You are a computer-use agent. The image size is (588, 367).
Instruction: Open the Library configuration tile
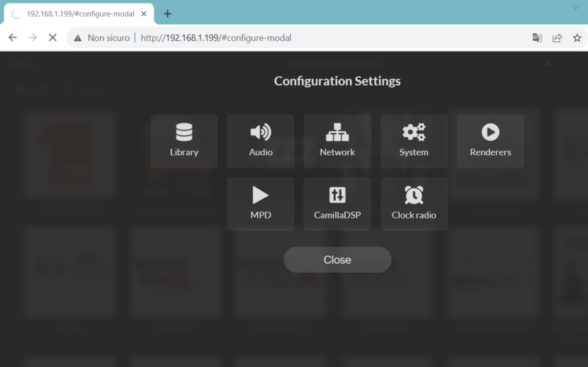(x=184, y=141)
